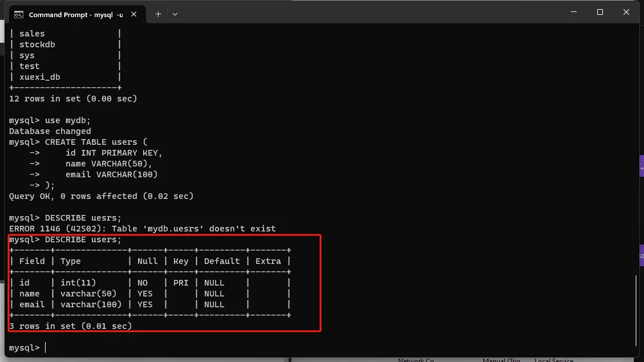This screenshot has height=362, width=644.
Task: Minimize the terminal window
Action: 573,12
